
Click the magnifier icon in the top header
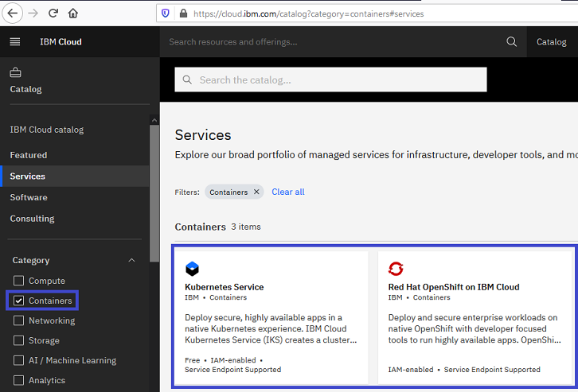tap(511, 41)
